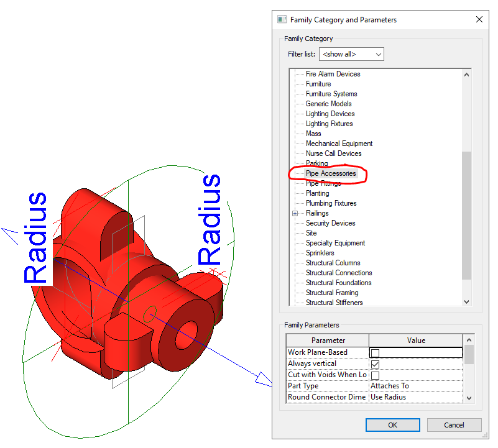
Task: Click the dialog title bar icon
Action: point(282,20)
